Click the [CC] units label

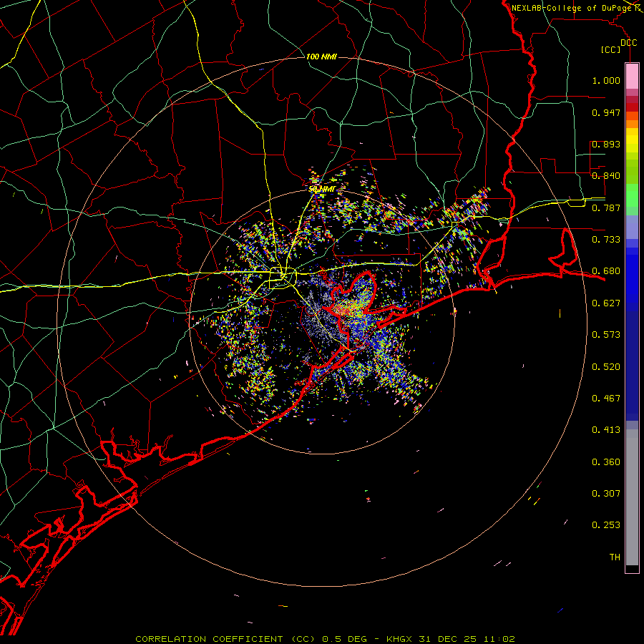click(x=611, y=49)
